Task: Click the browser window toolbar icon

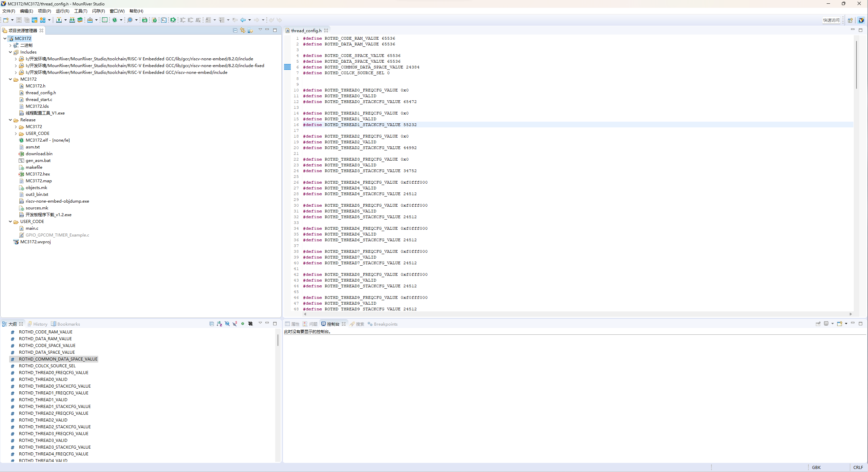Action: [35, 20]
